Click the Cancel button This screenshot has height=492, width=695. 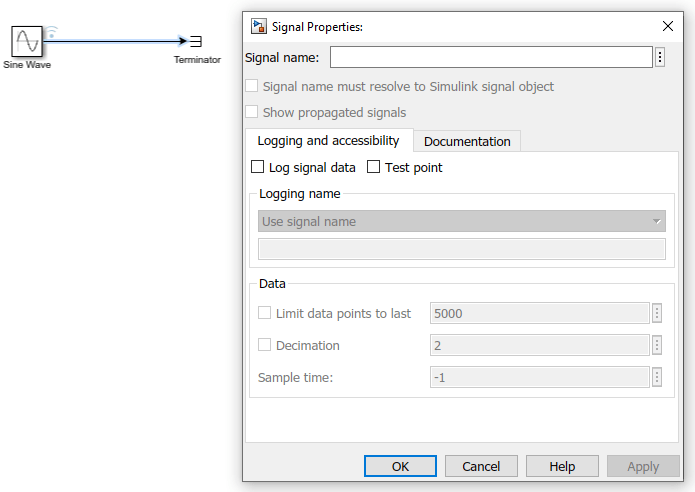[481, 466]
